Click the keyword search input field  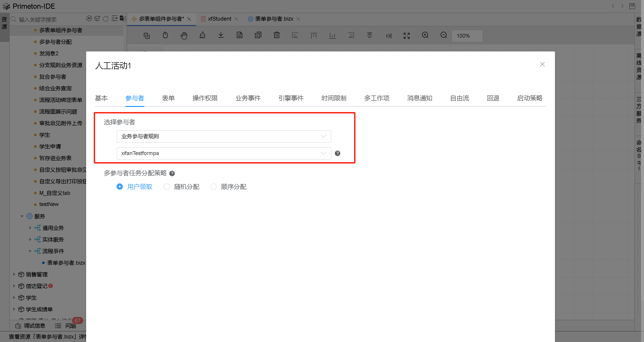pos(50,19)
